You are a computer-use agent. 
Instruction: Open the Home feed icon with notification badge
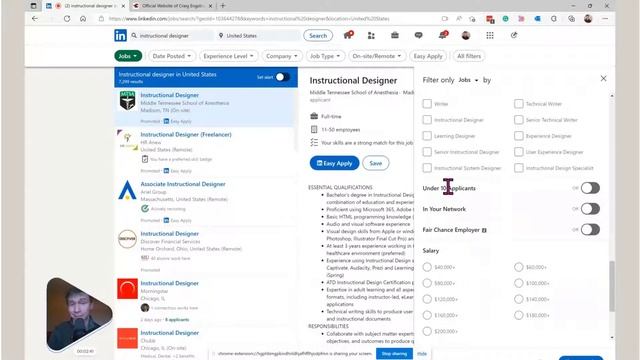348,35
